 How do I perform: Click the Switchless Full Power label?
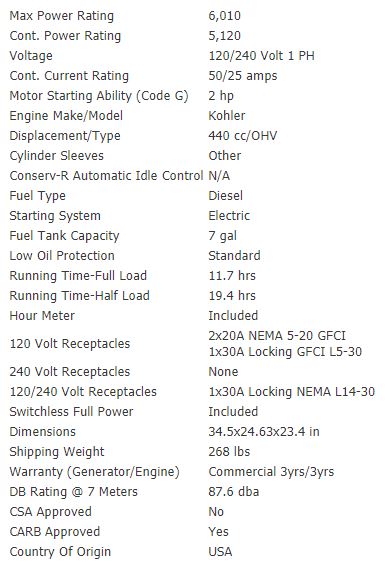(71, 412)
